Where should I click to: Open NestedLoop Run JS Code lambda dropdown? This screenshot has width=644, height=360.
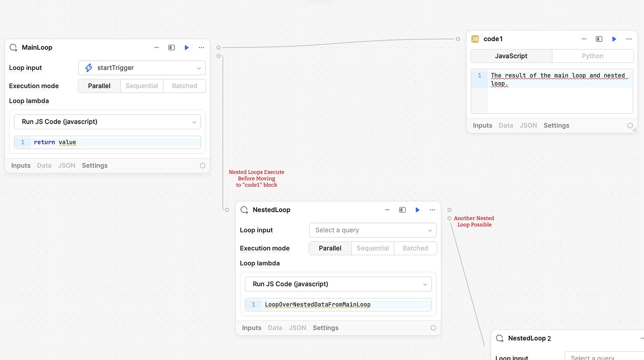338,284
